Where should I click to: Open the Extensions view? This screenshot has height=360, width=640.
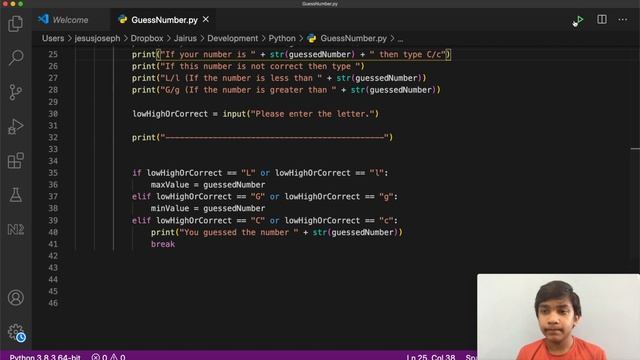click(16, 161)
